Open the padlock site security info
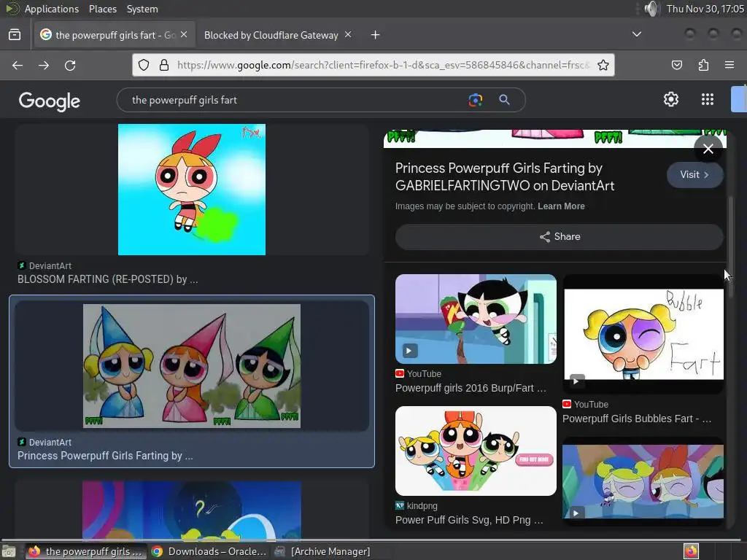This screenshot has width=747, height=560. (164, 65)
